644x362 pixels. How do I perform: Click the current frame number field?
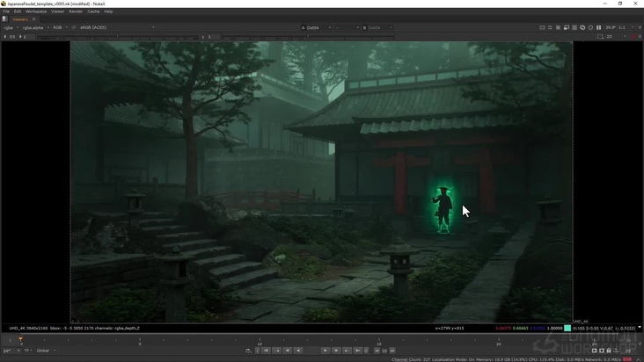[311, 351]
